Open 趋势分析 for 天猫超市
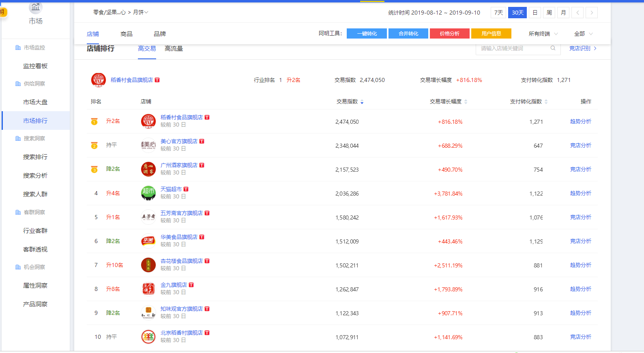Image resolution: width=644 pixels, height=353 pixels. click(580, 194)
